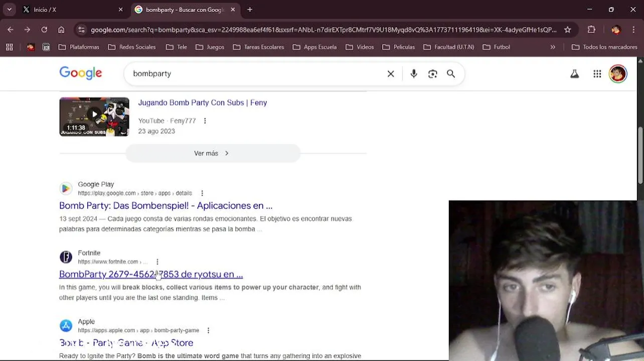
Task: Switch to the Inicio / X tab
Action: [70, 10]
